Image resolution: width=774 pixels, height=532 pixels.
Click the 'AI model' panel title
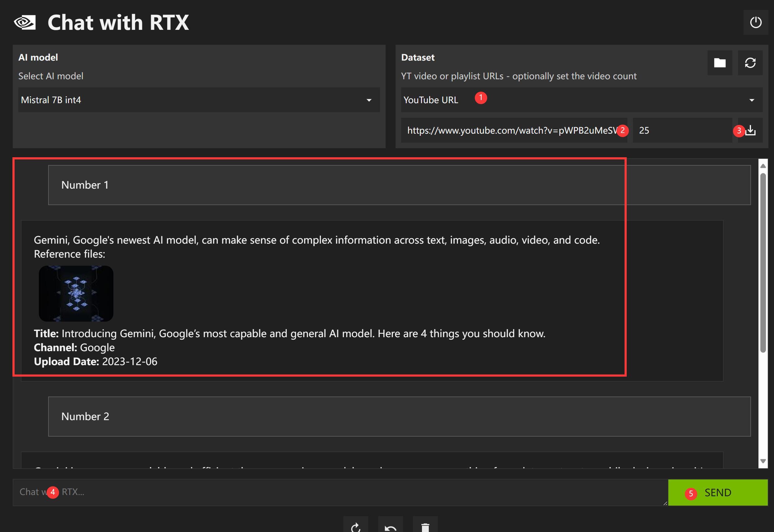click(x=38, y=57)
